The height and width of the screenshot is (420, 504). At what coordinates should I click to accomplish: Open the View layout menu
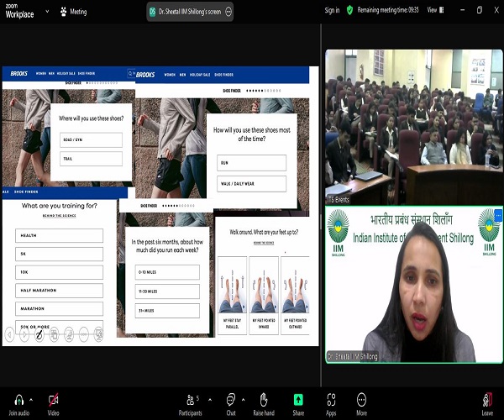pyautogui.click(x=435, y=10)
